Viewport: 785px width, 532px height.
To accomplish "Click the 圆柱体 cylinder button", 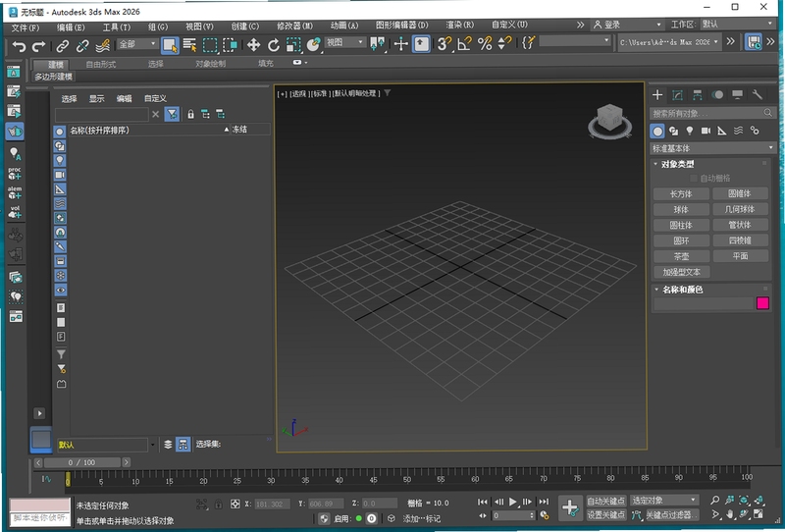I will (x=681, y=225).
